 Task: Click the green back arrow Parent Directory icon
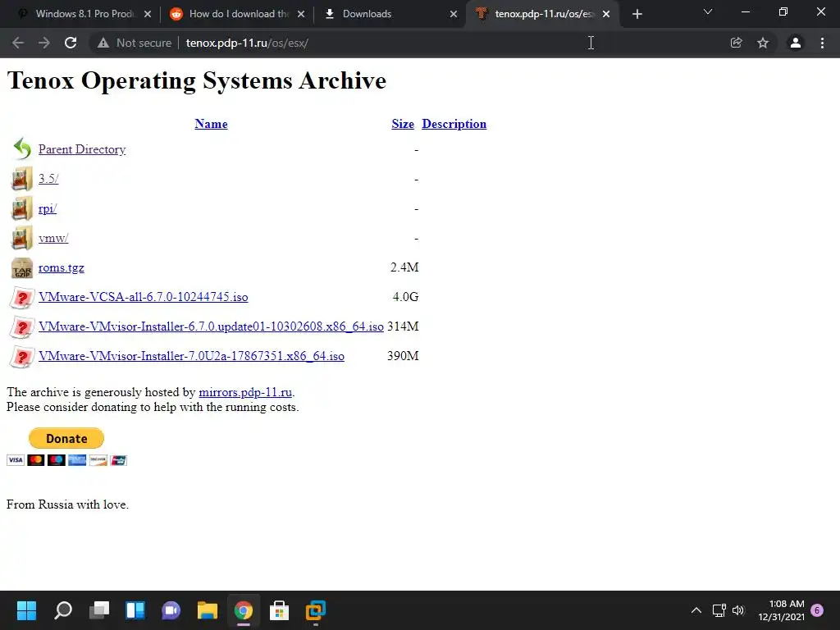pos(22,149)
